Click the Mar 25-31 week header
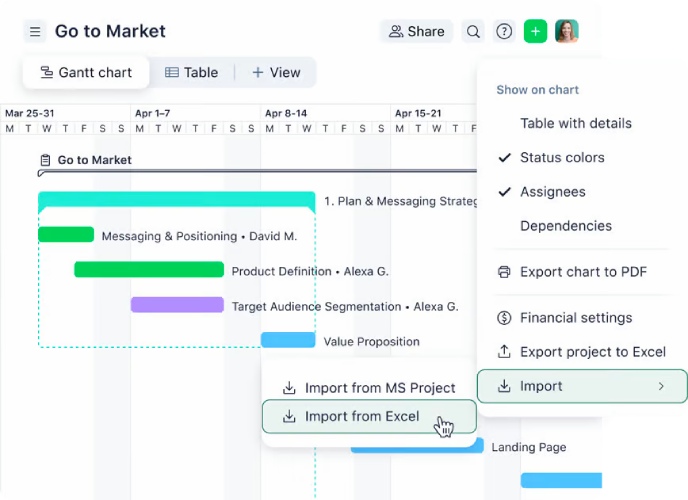This screenshot has height=500, width=688. [x=29, y=114]
